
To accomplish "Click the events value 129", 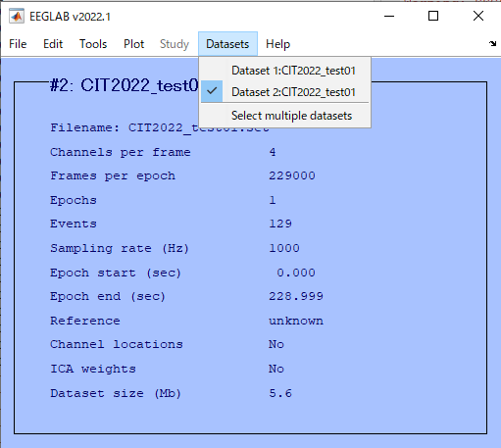I will (280, 224).
